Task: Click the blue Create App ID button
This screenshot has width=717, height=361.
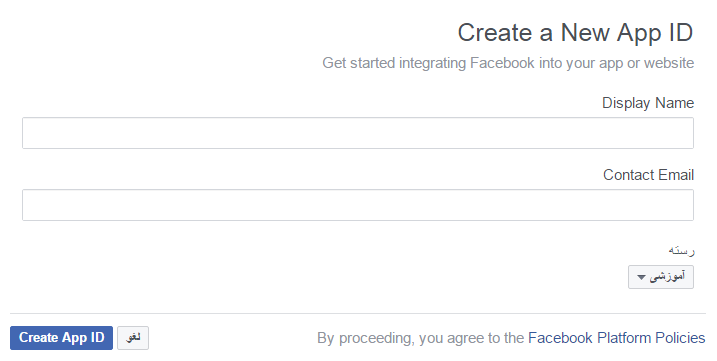Action: pos(61,338)
